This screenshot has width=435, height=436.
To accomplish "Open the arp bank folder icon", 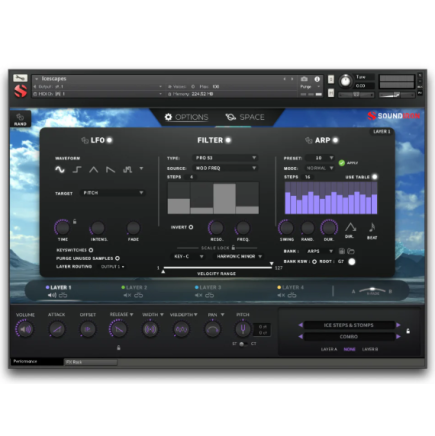I will pos(350,251).
